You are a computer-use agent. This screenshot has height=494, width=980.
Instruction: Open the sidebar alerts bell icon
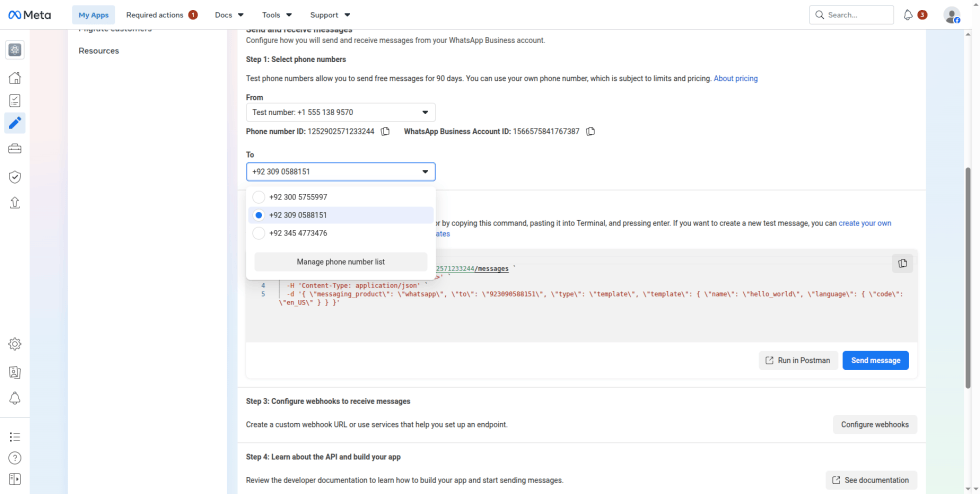pyautogui.click(x=15, y=398)
